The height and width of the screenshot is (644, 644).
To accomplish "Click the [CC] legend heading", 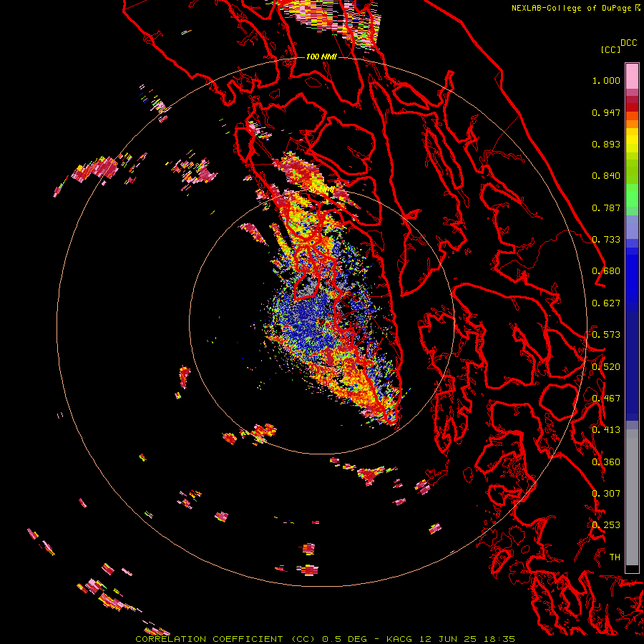I will click(610, 49).
